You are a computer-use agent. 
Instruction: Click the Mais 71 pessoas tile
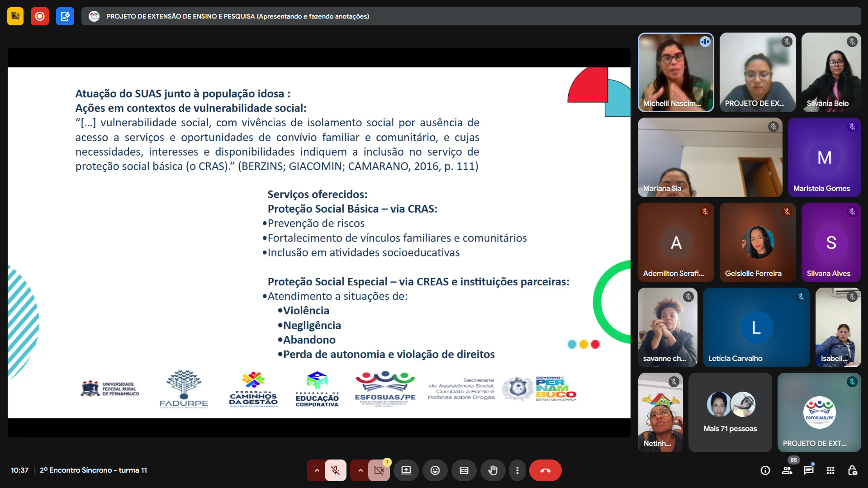tap(730, 412)
